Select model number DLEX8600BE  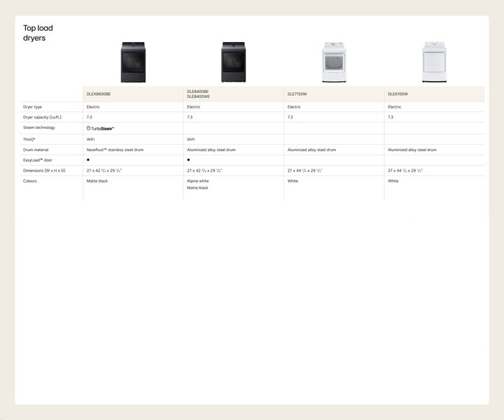pyautogui.click(x=99, y=94)
